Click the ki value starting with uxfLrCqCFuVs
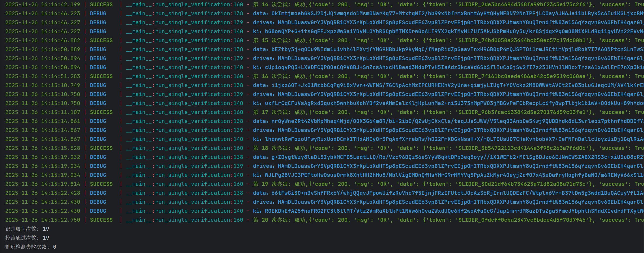644x253 pixels. [x=454, y=103]
